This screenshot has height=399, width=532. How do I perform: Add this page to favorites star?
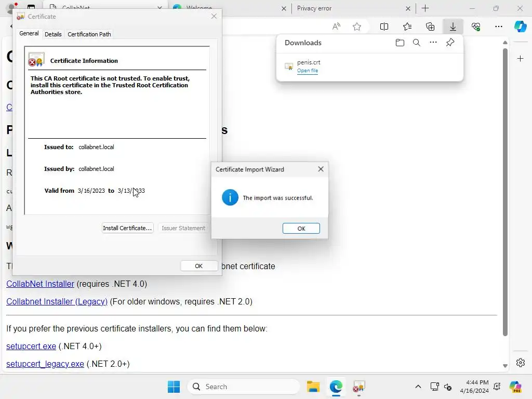356,26
